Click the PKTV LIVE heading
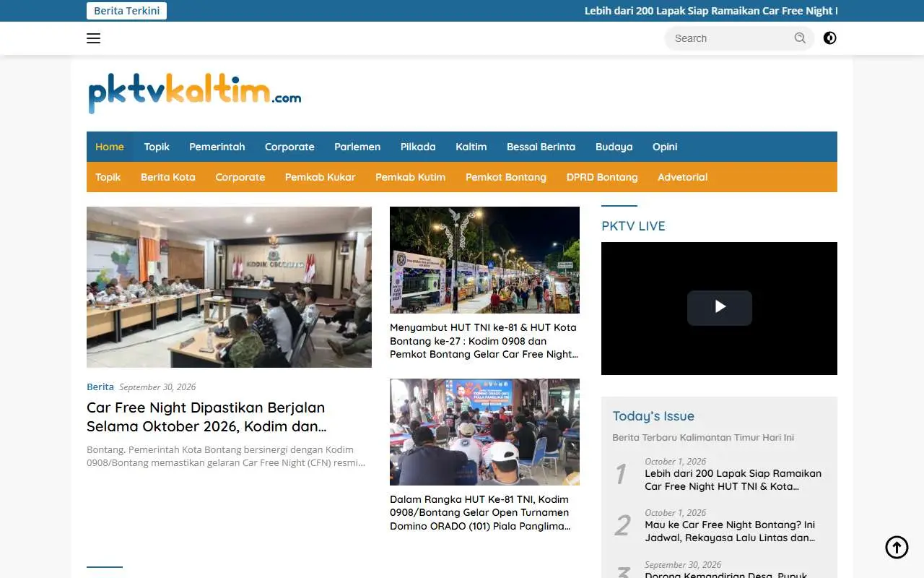The image size is (924, 578). [x=633, y=226]
